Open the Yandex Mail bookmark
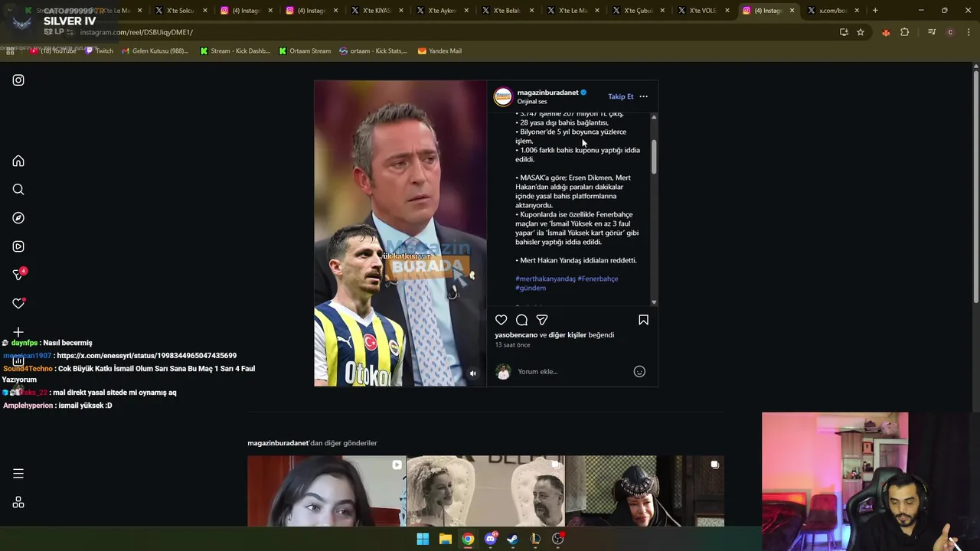Image resolution: width=980 pixels, height=551 pixels. coord(439,51)
